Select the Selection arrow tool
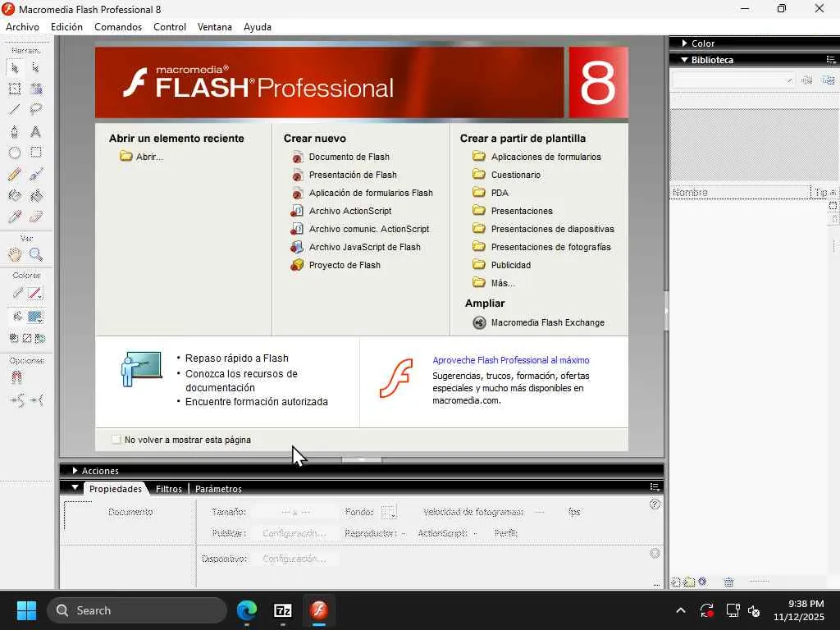840x630 pixels. coord(15,68)
